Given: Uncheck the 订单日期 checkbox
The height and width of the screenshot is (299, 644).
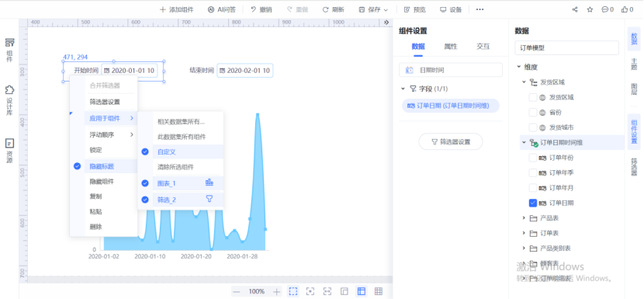Looking at the screenshot, I should pos(533,203).
